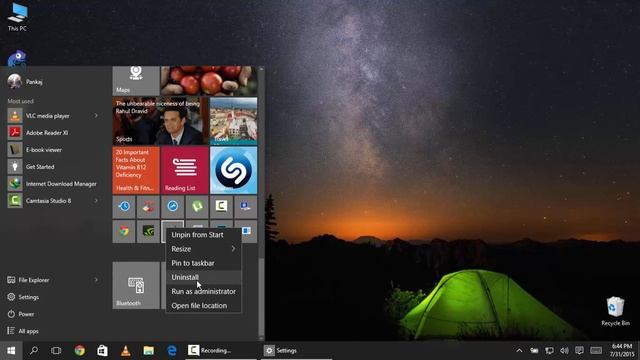Open the touch keyboard tray icon
Screen dimensions: 640x360
[596, 351]
